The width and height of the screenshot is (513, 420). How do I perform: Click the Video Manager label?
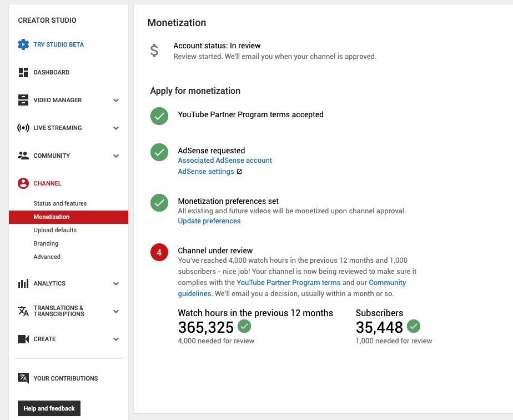[x=58, y=100]
